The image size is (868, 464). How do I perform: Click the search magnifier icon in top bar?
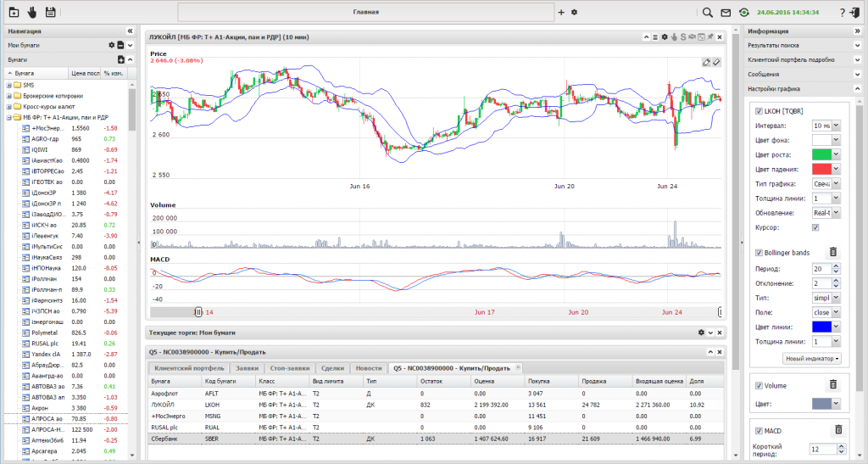point(708,13)
